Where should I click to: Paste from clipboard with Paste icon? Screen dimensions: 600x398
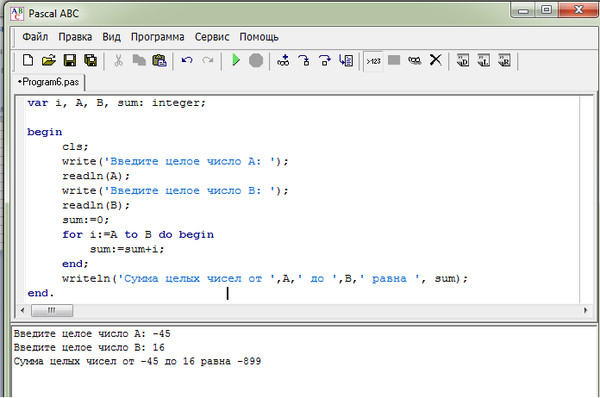tap(160, 60)
